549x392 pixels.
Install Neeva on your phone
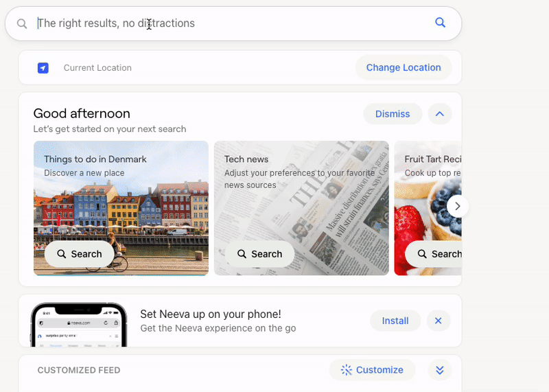[395, 321]
